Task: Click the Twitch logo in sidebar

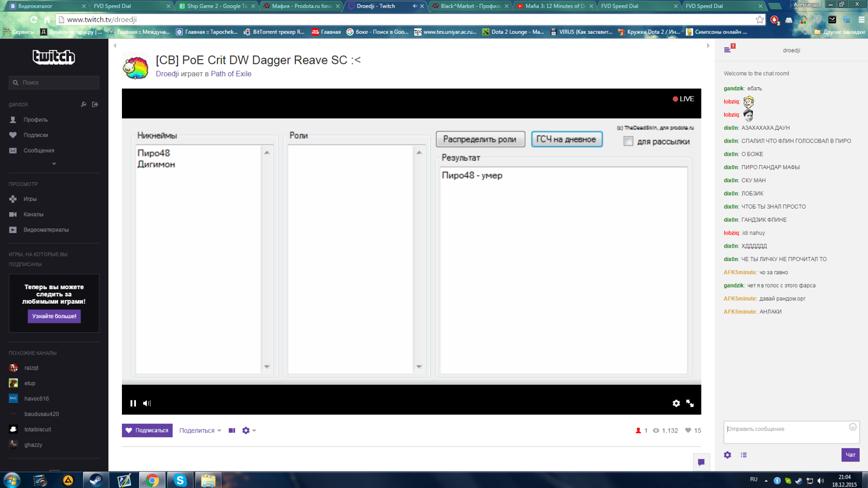Action: tap(54, 57)
